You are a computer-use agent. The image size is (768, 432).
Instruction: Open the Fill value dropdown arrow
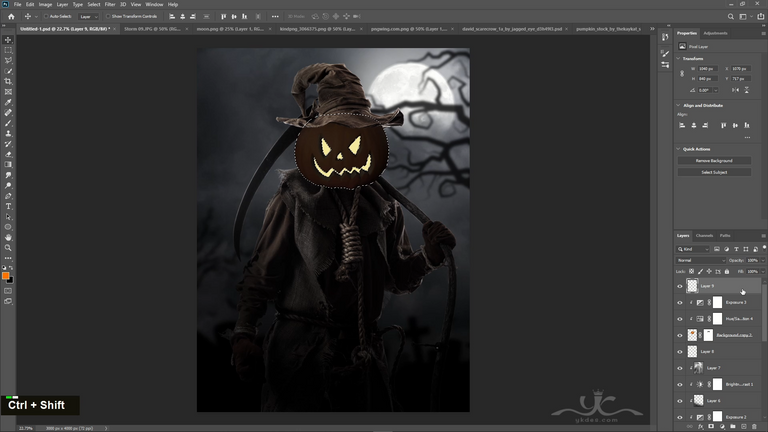763,271
